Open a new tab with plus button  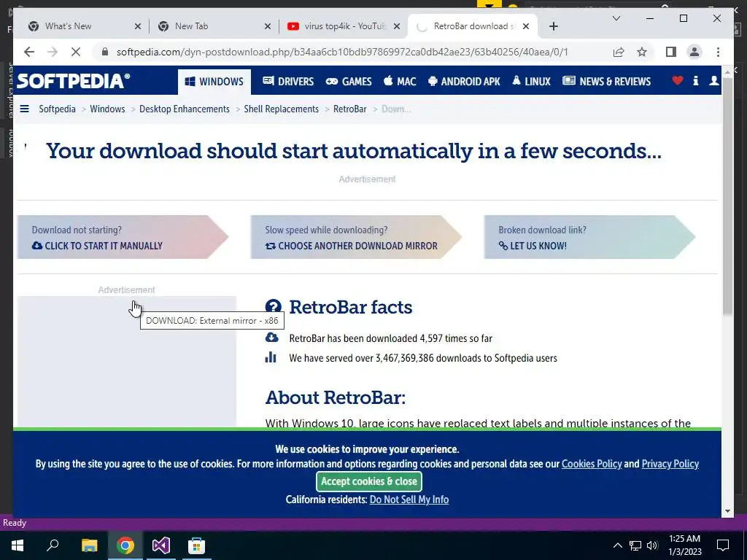pyautogui.click(x=553, y=26)
